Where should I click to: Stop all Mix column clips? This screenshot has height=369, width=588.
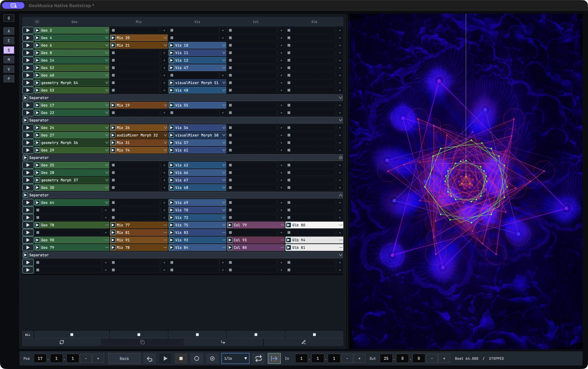(139, 335)
